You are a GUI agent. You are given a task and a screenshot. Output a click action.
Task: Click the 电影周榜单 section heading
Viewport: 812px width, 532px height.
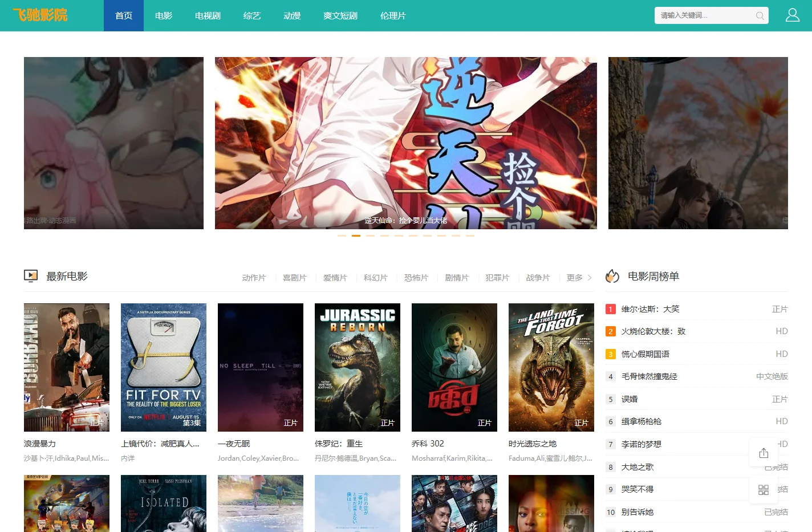tap(653, 277)
